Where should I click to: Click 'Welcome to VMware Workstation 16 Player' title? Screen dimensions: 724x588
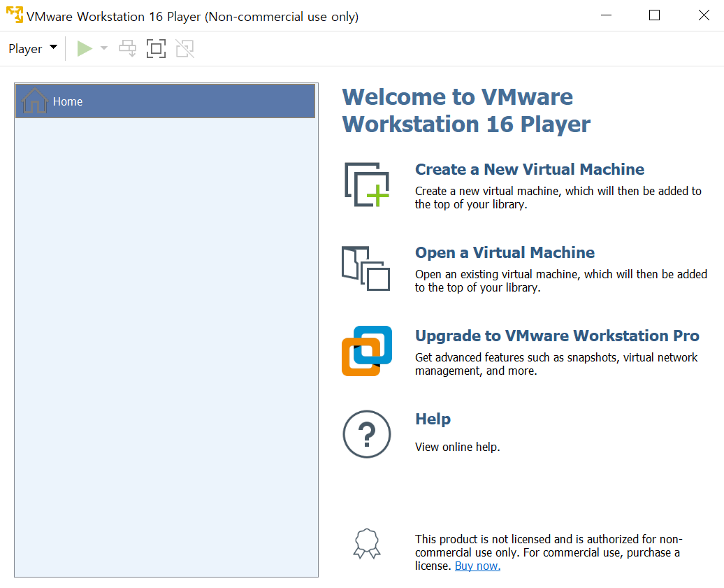pyautogui.click(x=466, y=110)
